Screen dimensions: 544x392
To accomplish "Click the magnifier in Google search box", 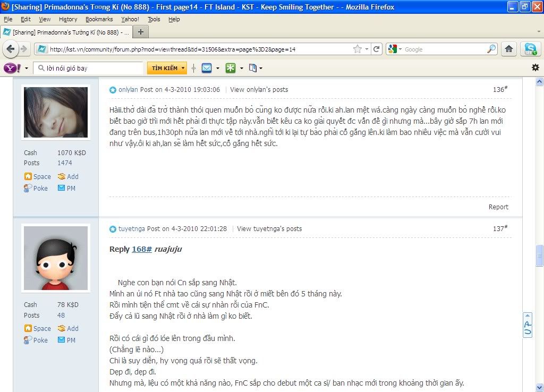I will tap(491, 49).
